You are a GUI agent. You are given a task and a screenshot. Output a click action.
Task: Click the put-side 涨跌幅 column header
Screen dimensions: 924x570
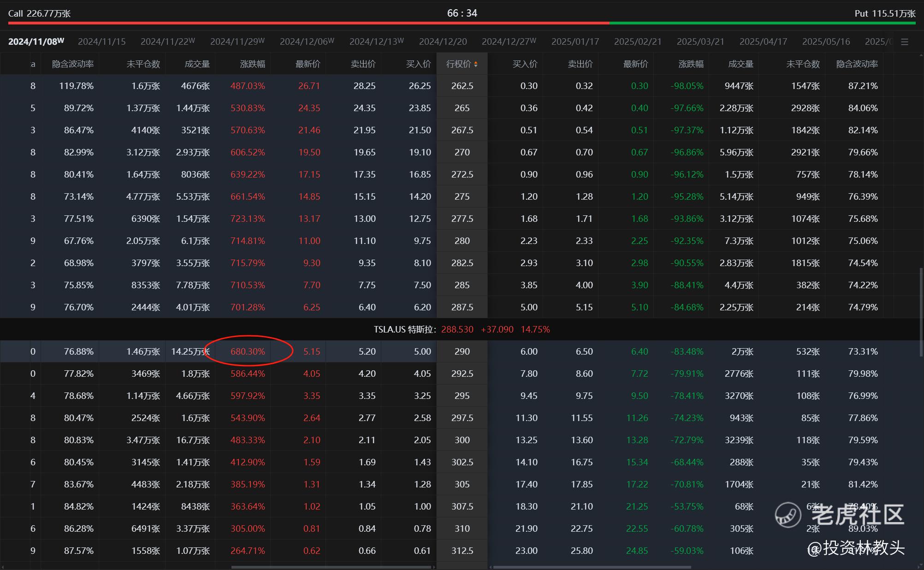click(691, 64)
